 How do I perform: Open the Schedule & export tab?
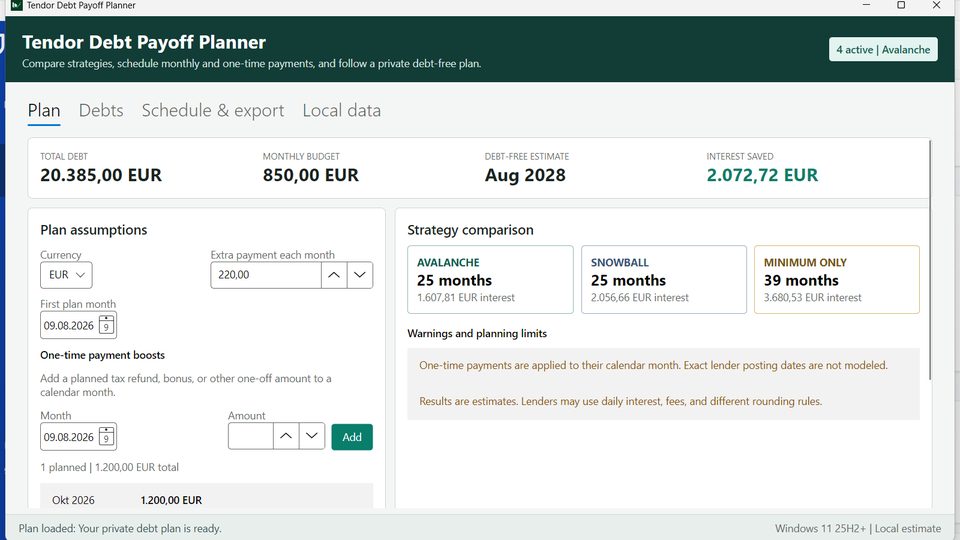pyautogui.click(x=213, y=111)
